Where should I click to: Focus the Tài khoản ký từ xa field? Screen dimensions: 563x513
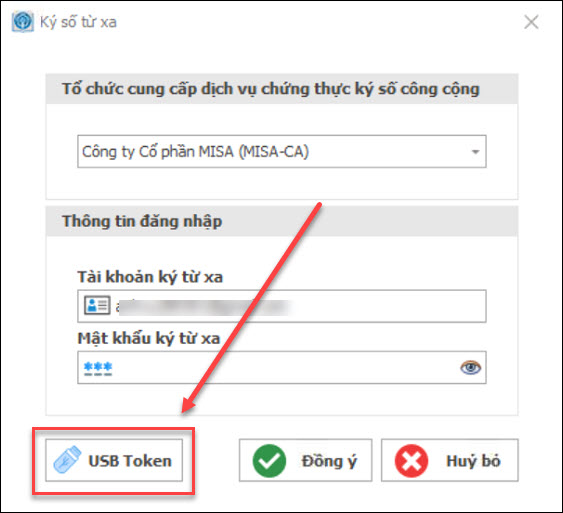pyautogui.click(x=282, y=306)
